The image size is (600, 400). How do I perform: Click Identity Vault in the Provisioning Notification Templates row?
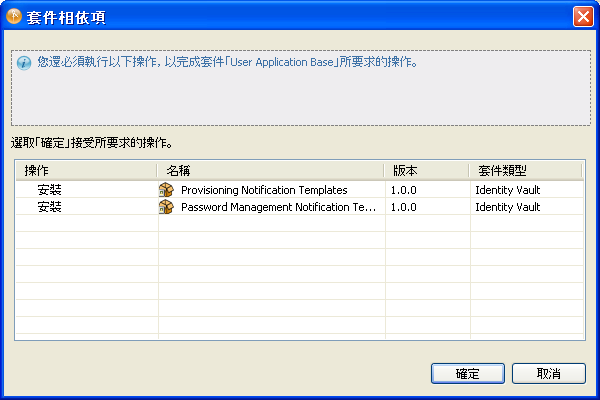pyautogui.click(x=508, y=190)
